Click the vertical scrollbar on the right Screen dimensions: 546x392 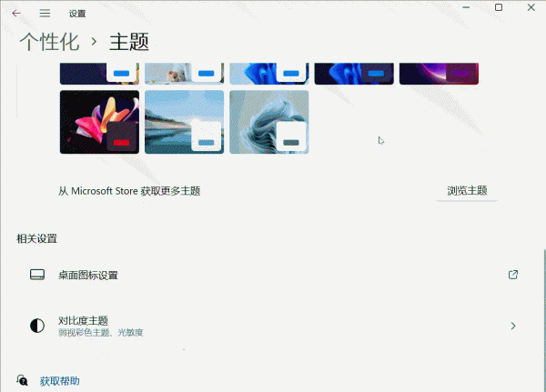pyautogui.click(x=544, y=320)
